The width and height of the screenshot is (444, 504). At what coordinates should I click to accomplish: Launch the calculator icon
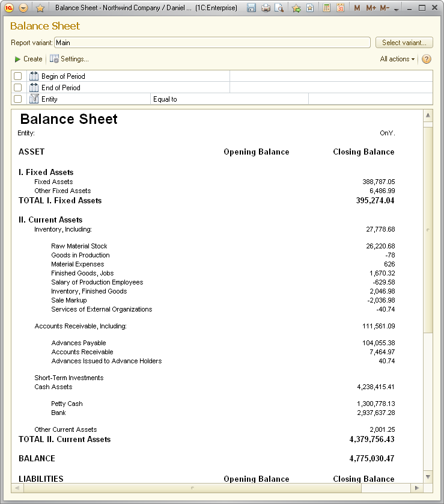point(326,8)
